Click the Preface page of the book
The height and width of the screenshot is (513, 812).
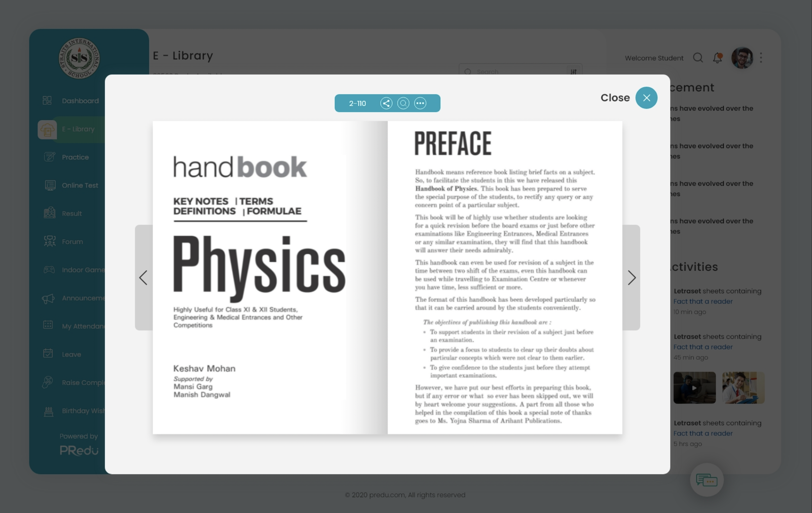tap(505, 277)
